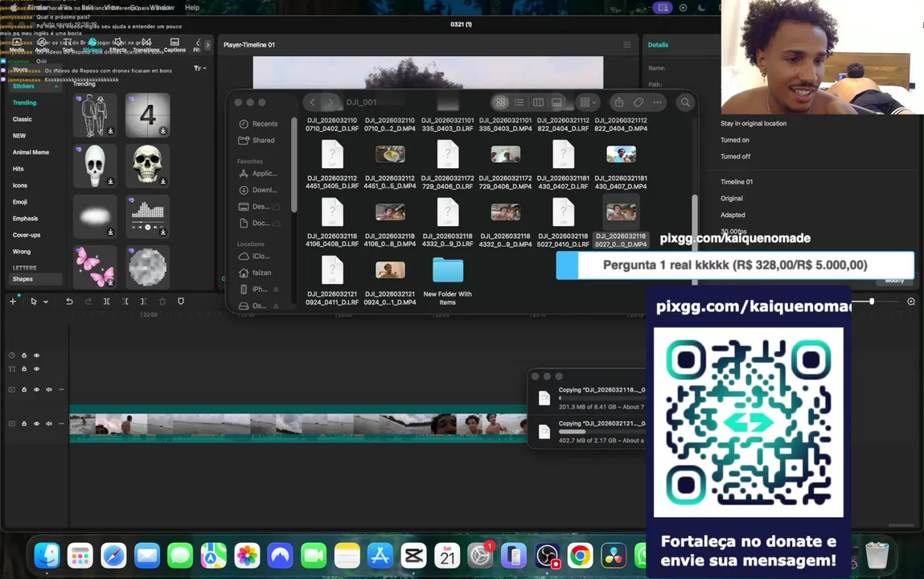Switch Finder to icon view
924x579 pixels.
[x=500, y=102]
